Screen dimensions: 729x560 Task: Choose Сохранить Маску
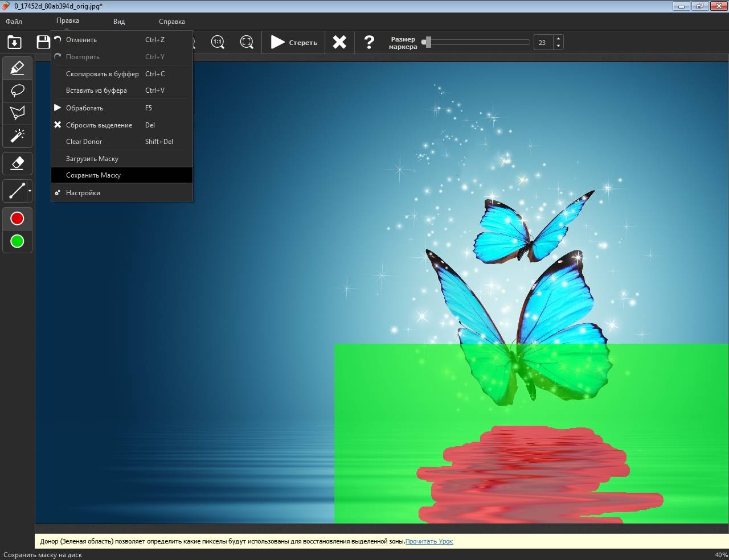pos(122,175)
